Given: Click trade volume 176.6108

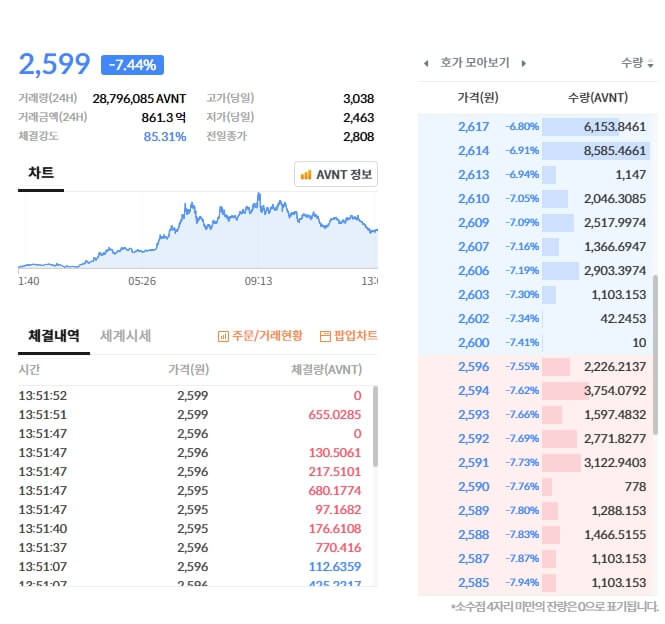Looking at the screenshot, I should point(335,529).
